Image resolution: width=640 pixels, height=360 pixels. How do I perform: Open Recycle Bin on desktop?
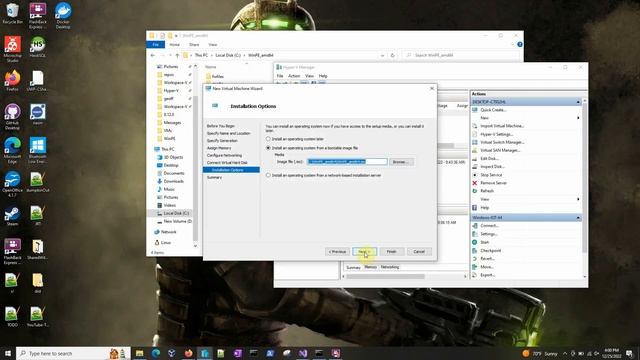(x=12, y=14)
